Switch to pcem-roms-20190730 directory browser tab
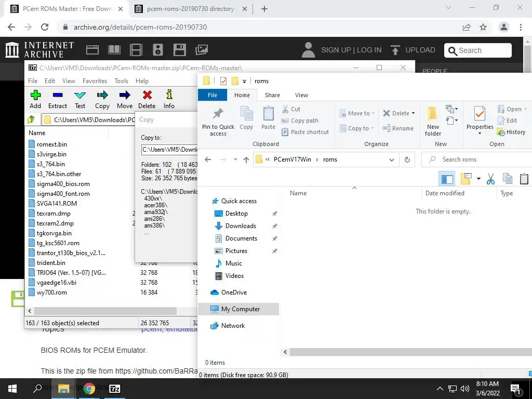Screen dimensions: 532x399 190,8
